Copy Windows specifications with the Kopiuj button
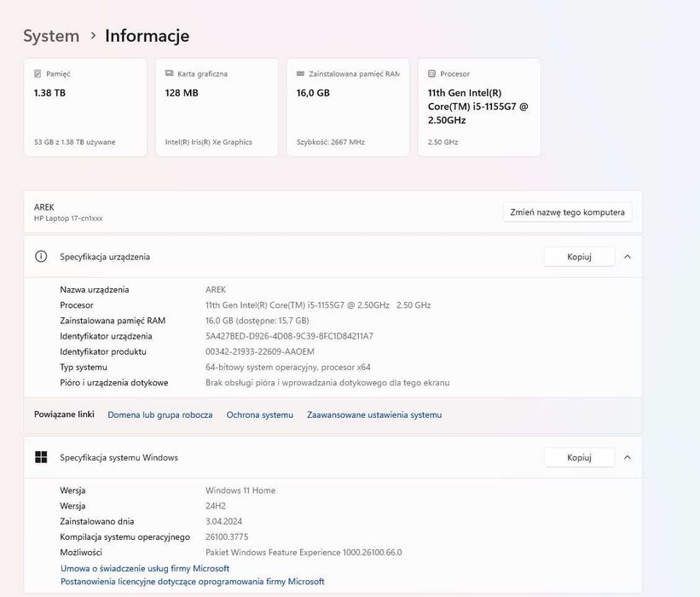 [x=579, y=458]
